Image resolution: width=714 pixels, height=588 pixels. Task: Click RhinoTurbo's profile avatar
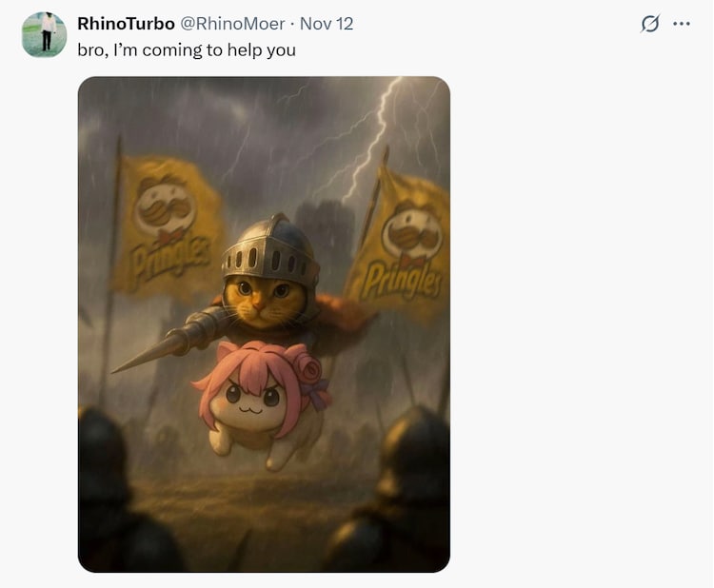click(x=43, y=34)
